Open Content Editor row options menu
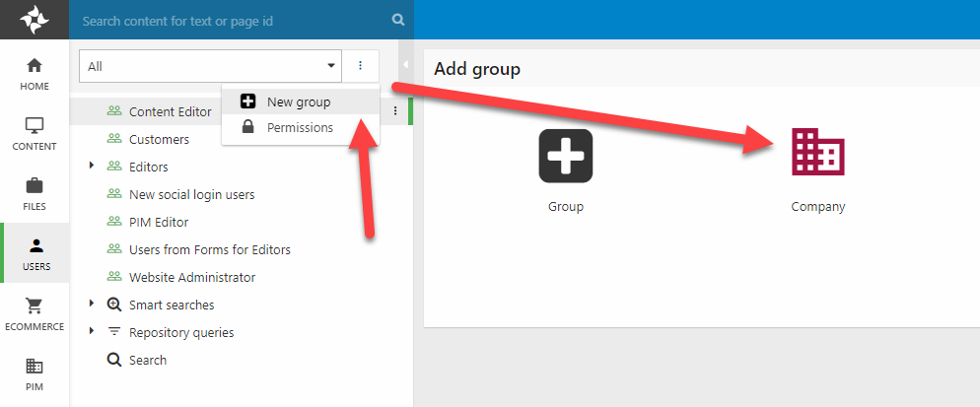Screen dimensions: 980x407 pyautogui.click(x=395, y=111)
